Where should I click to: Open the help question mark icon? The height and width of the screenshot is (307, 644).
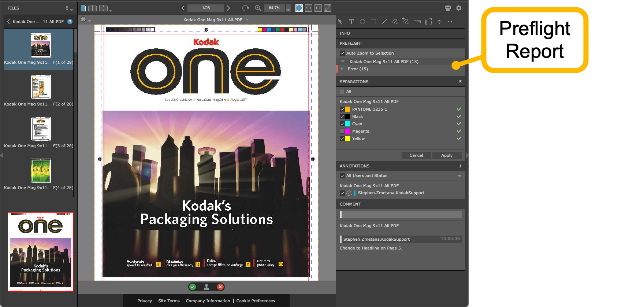[70, 22]
